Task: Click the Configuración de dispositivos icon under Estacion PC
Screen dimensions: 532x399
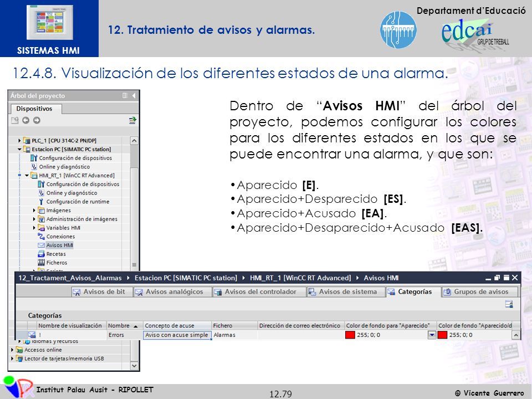Action: pyautogui.click(x=34, y=158)
